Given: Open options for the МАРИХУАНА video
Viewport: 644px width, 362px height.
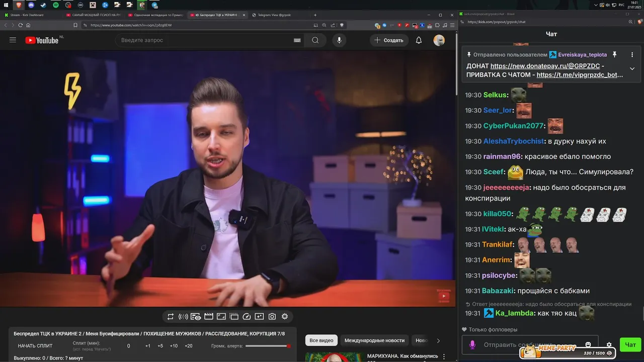Looking at the screenshot, I should click(x=444, y=356).
